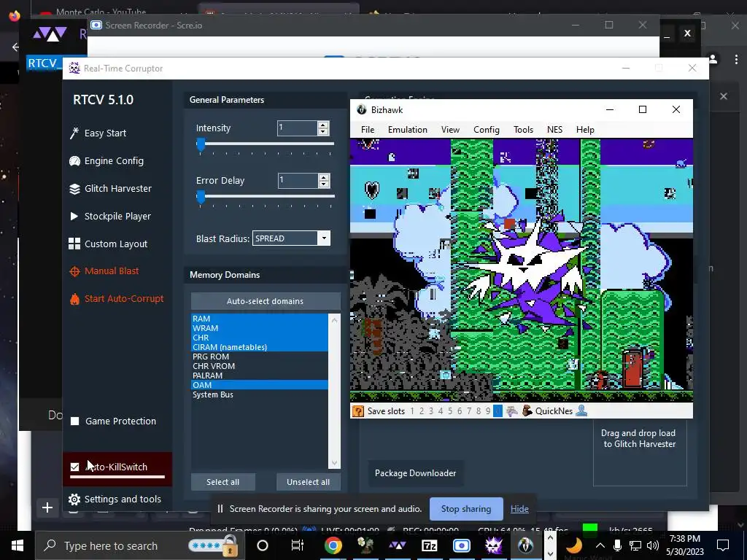Trigger a Manual Blast
Image resolution: width=747 pixels, height=560 pixels.
pos(104,271)
